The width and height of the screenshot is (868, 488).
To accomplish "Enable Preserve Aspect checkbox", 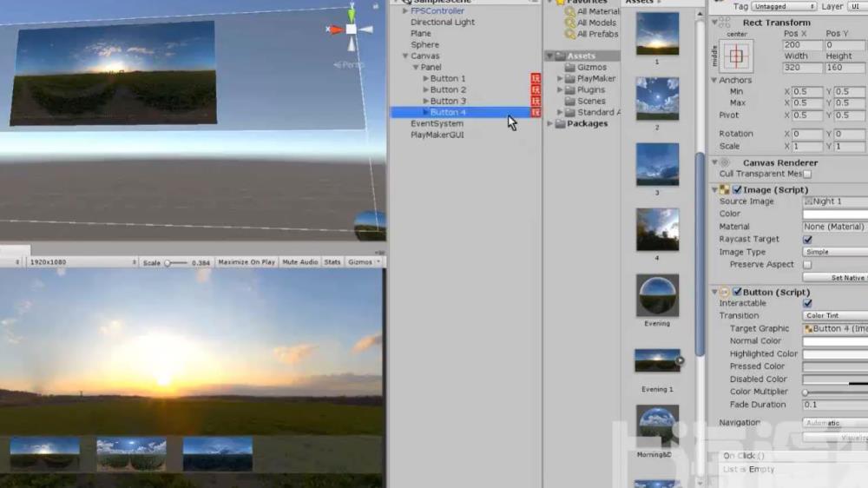I will [807, 265].
